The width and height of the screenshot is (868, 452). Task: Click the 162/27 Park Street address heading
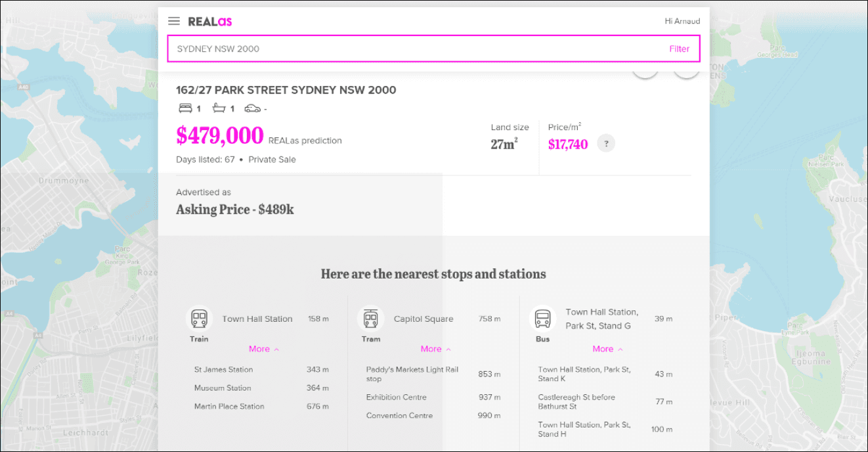pos(286,90)
